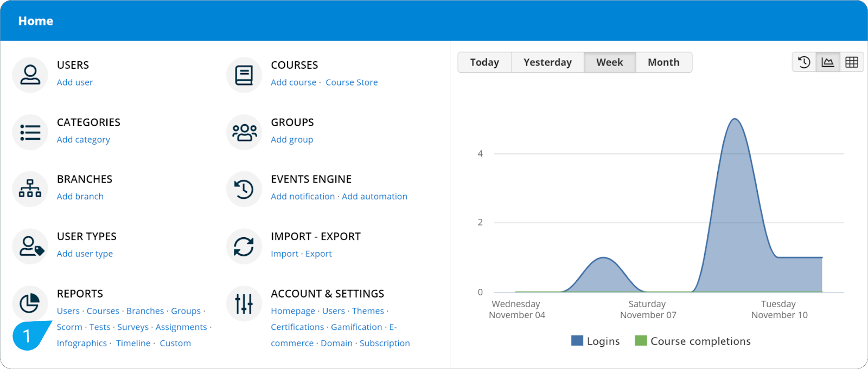Click the EVENTS ENGINE heading
The height and width of the screenshot is (369, 868).
point(311,179)
